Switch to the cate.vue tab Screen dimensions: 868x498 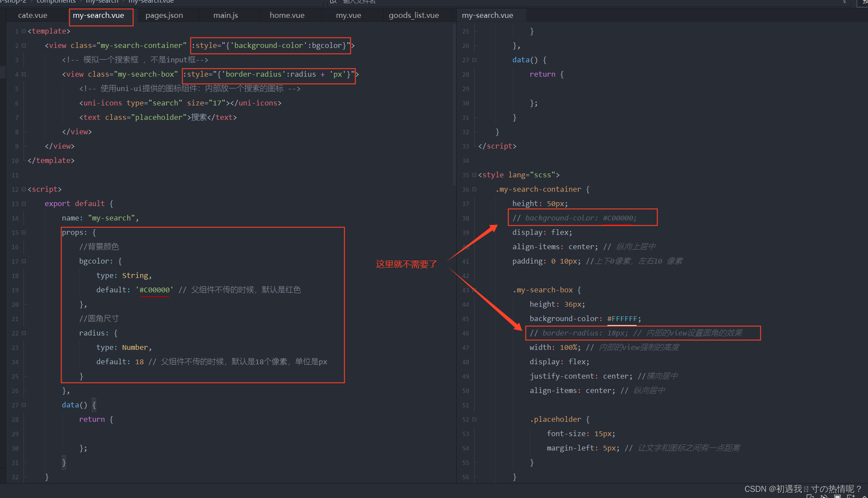[33, 15]
